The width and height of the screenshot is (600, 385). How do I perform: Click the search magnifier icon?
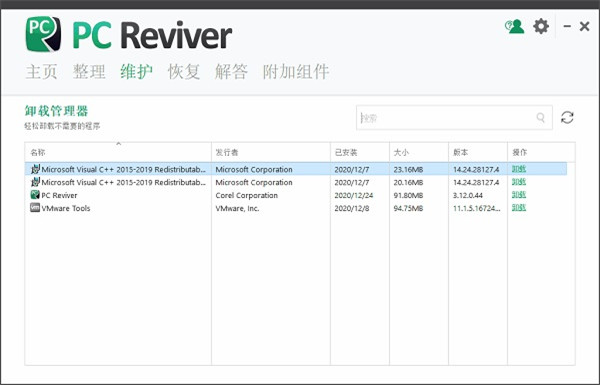[540, 117]
